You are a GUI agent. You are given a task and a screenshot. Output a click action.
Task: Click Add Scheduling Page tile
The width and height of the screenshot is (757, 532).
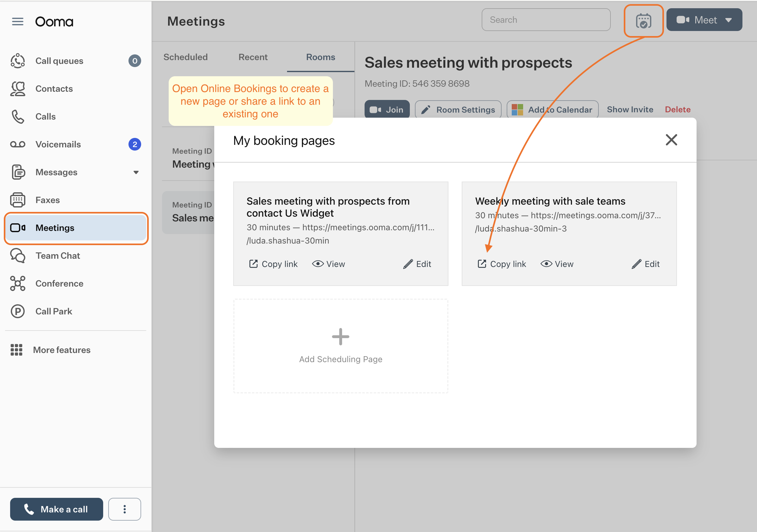340,346
